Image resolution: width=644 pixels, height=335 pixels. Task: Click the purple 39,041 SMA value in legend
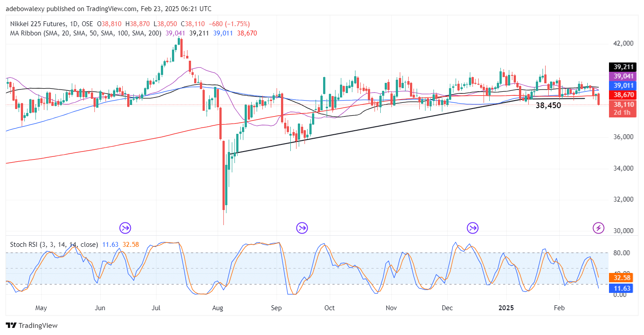point(176,33)
